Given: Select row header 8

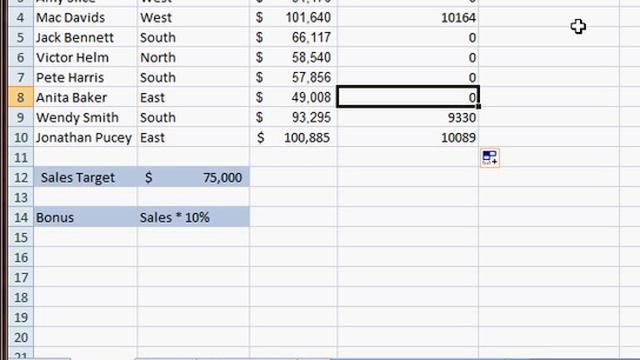Looking at the screenshot, I should [x=21, y=98].
